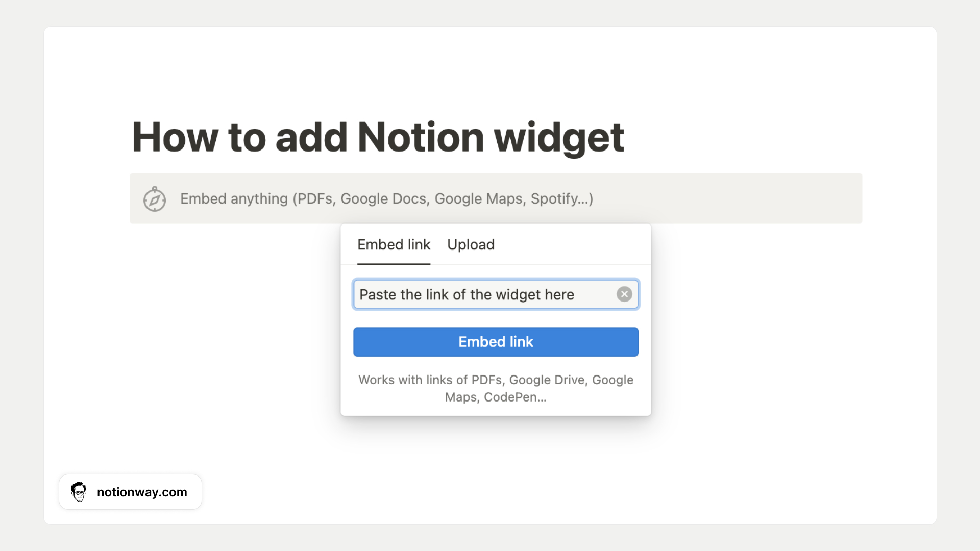This screenshot has width=980, height=551.
Task: Click the widget link input field
Action: tap(485, 294)
